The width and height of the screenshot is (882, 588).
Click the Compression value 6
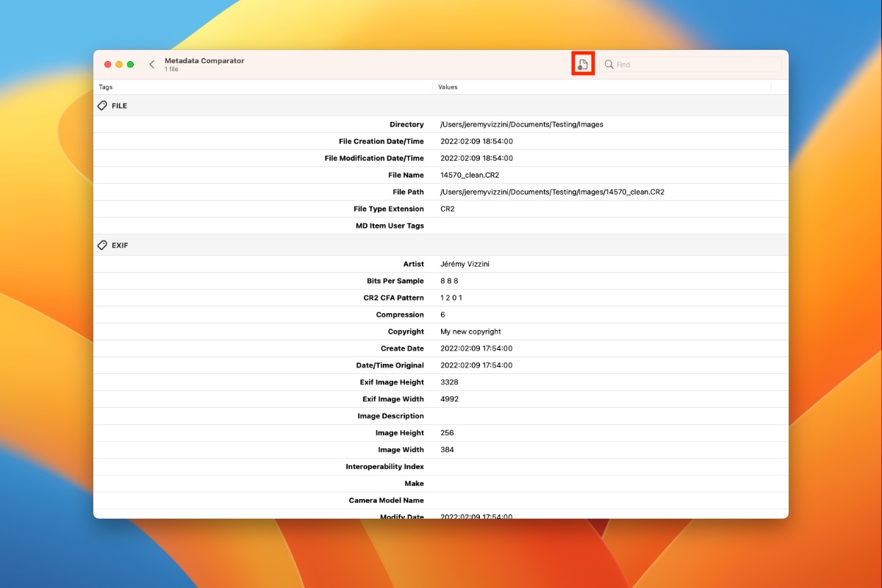tap(442, 315)
